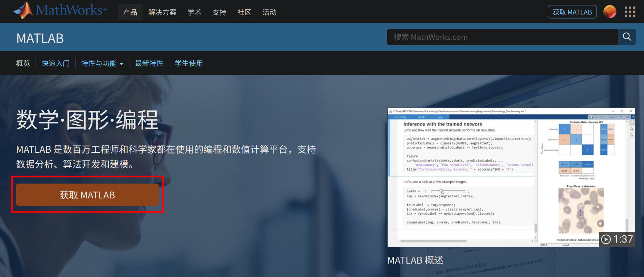
Task: Open the user profile avatar
Action: [x=610, y=12]
